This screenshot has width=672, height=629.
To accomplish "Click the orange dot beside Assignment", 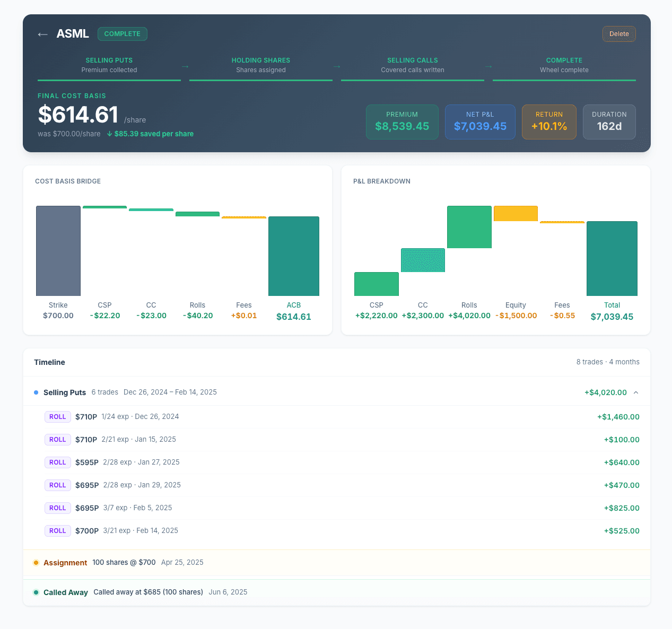I will tap(36, 563).
